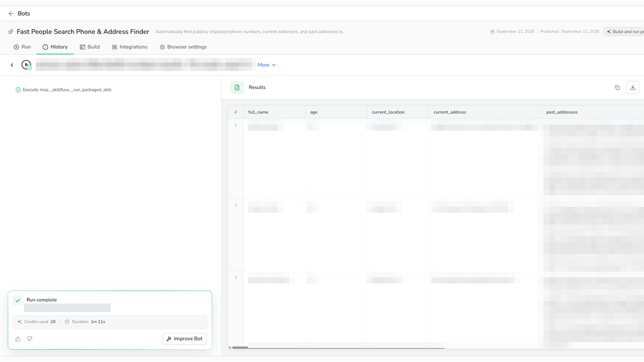Select the Execute mcp__skillflow__run_packaged_skill step
Image resolution: width=644 pixels, height=362 pixels.
(x=63, y=89)
